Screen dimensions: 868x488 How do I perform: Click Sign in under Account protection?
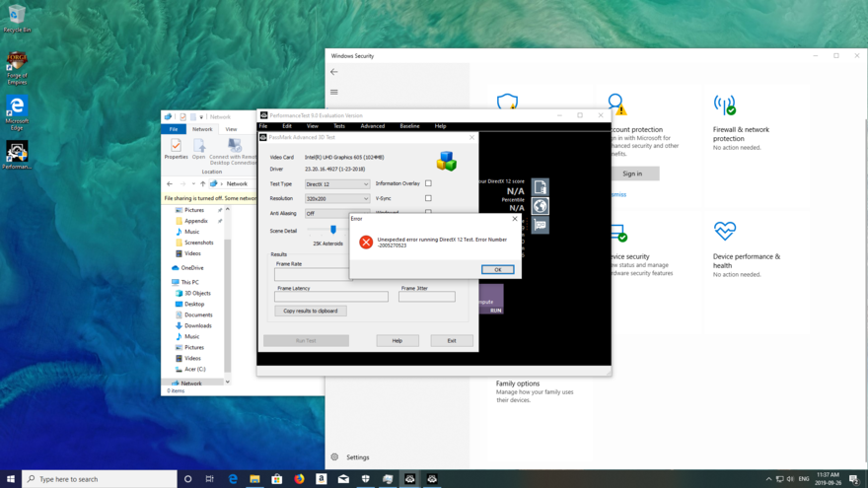coord(632,174)
